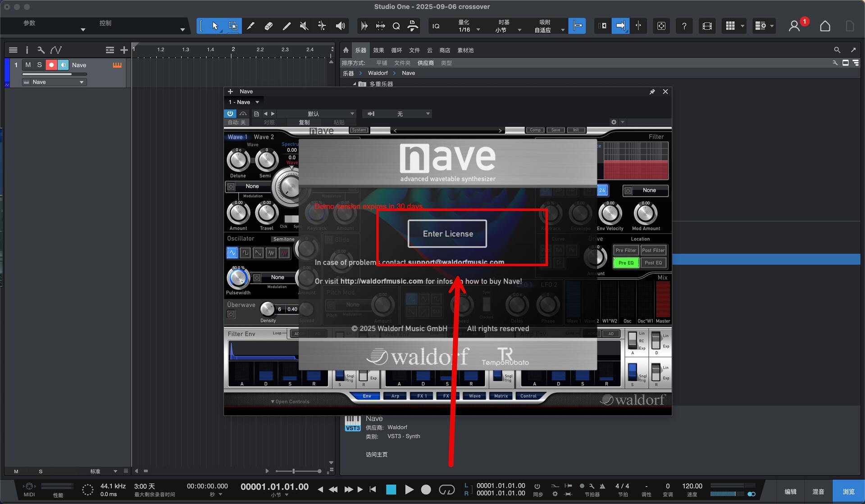Click the Quantize Q icon
The height and width of the screenshot is (504, 865).
click(396, 26)
